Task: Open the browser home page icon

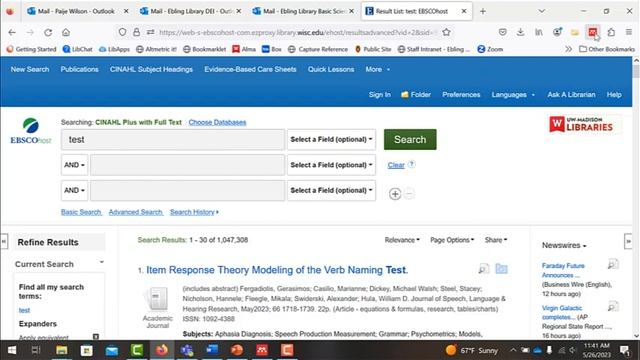Action: click(x=66, y=32)
